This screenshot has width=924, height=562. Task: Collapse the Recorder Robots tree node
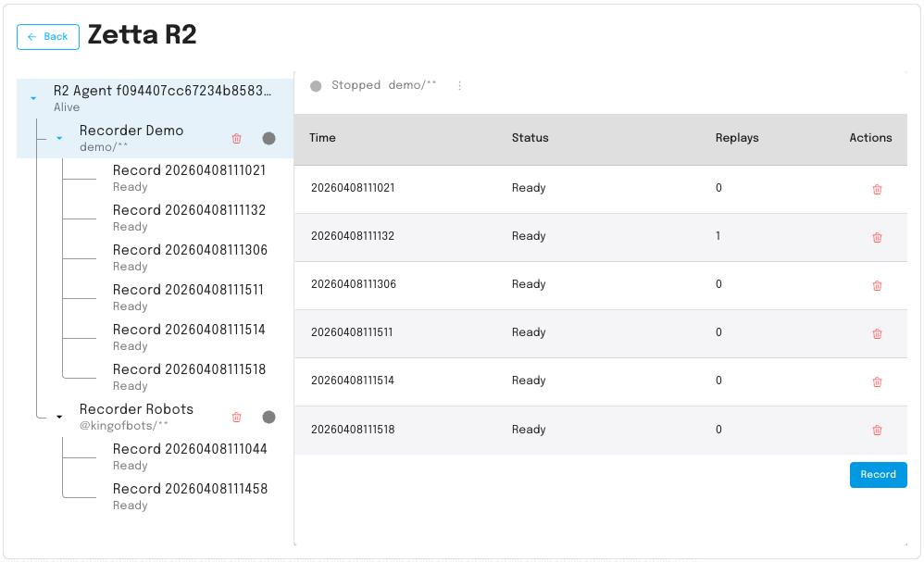click(x=59, y=417)
